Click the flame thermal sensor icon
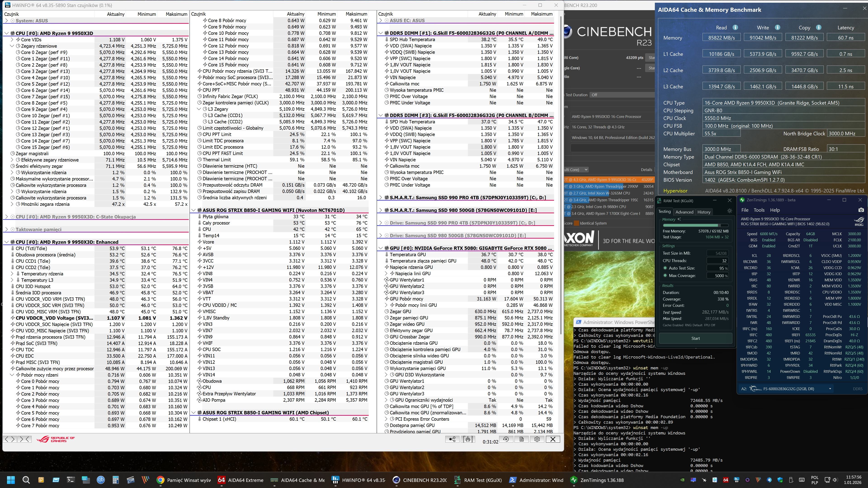Image resolution: width=868 pixels, height=488 pixels. pos(468,439)
